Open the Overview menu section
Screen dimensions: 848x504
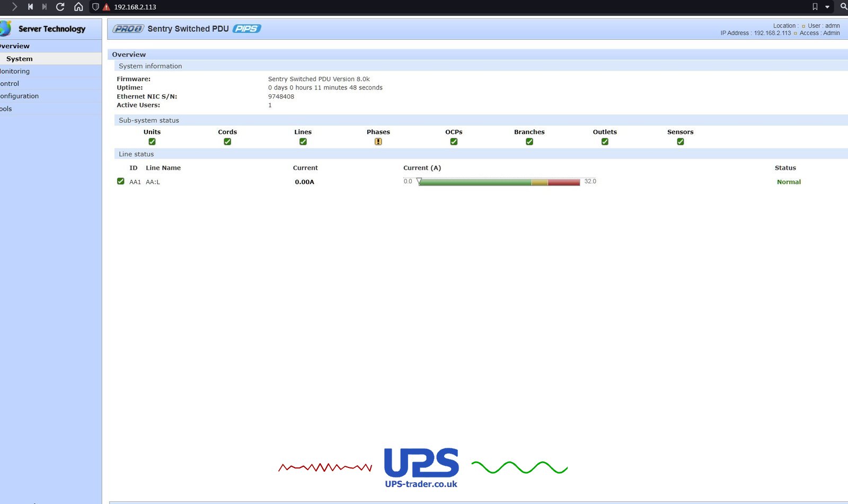[15, 46]
